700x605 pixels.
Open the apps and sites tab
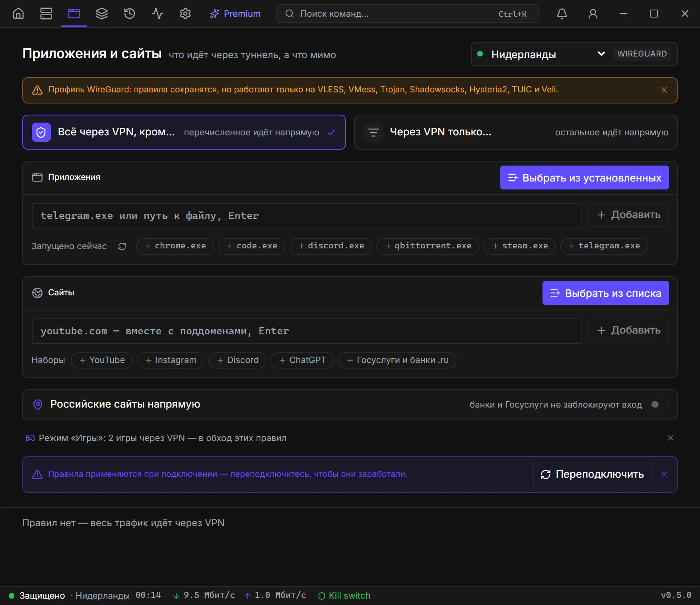click(74, 14)
